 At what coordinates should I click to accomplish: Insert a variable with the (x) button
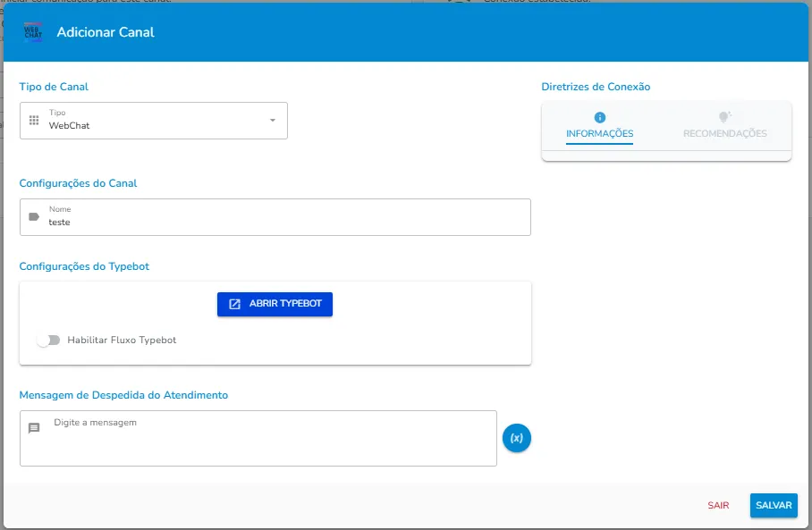[x=516, y=438]
